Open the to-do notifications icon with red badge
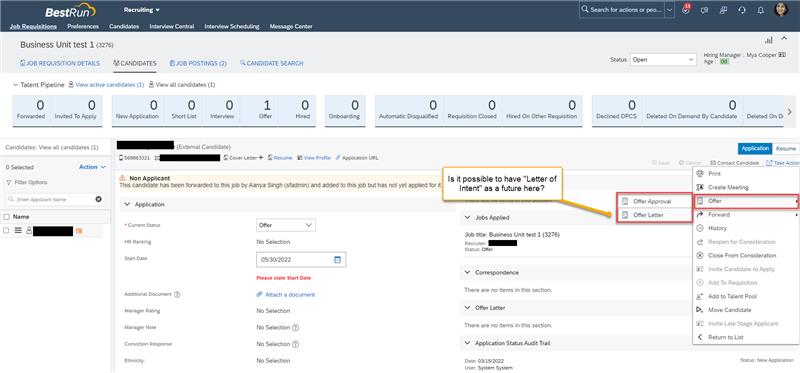800x373 pixels. coord(686,10)
